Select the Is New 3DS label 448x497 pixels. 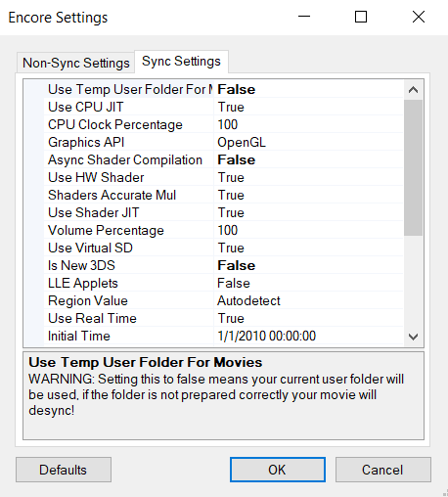coord(81,265)
